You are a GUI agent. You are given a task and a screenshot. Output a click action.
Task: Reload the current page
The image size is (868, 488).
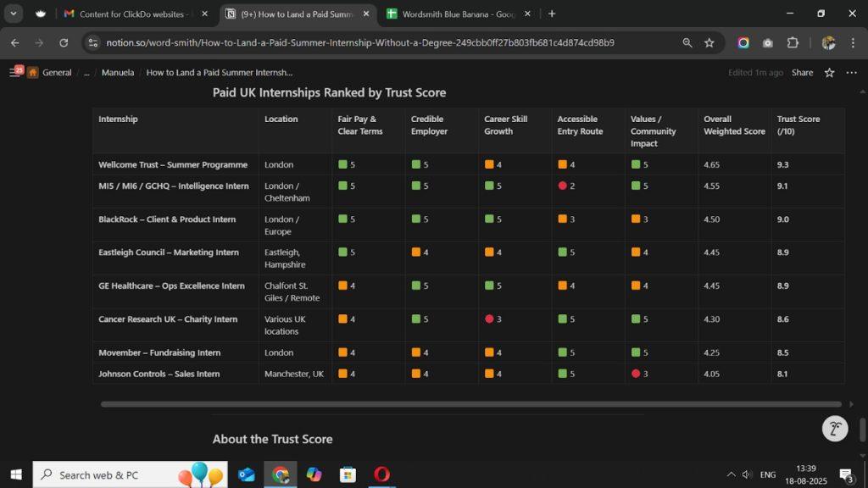tap(64, 42)
